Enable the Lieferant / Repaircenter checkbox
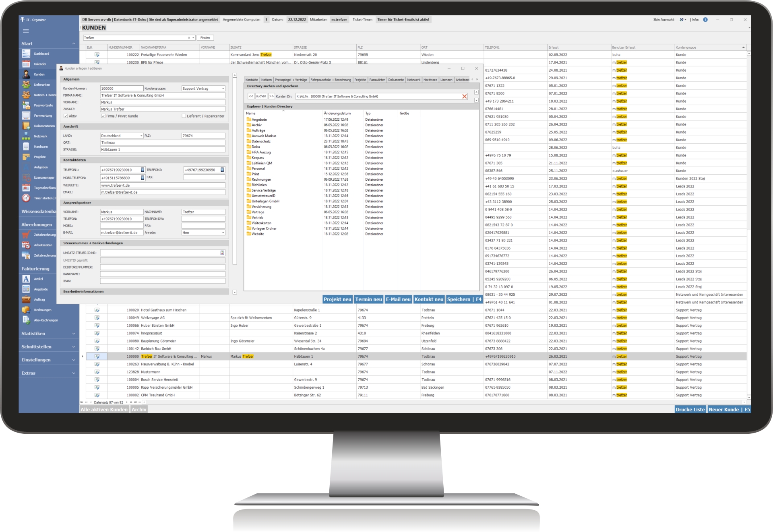The image size is (773, 532). [x=184, y=116]
